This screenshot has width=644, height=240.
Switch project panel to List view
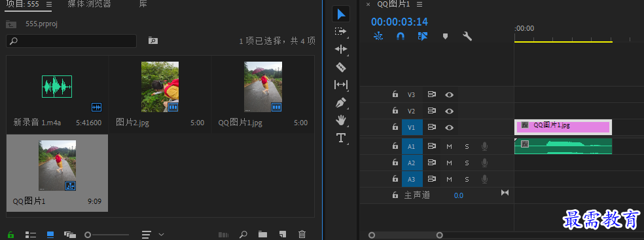[30, 235]
